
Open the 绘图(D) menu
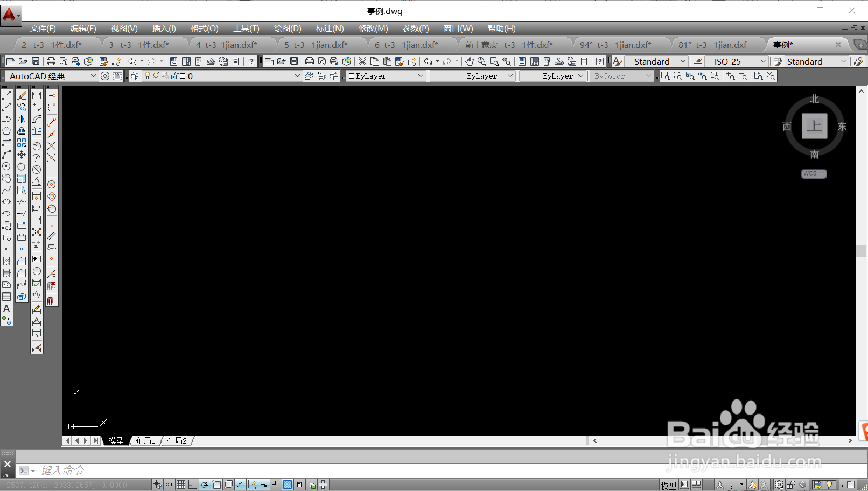click(288, 29)
